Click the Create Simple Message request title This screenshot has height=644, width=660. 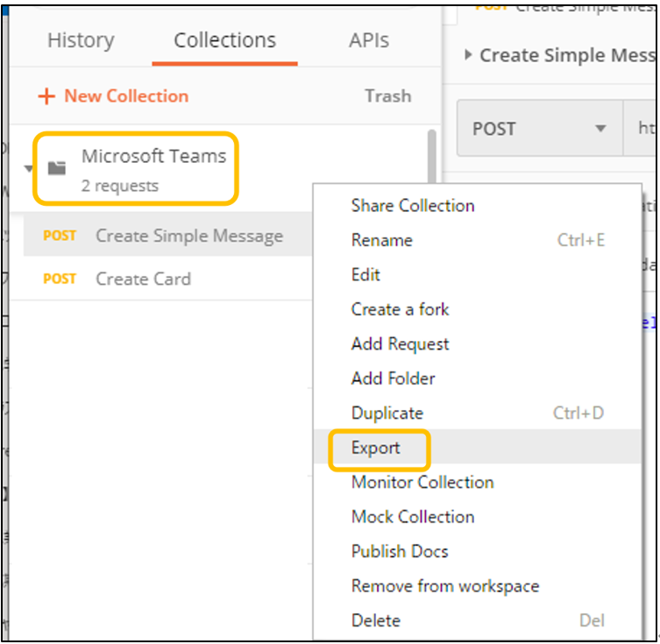(567, 55)
